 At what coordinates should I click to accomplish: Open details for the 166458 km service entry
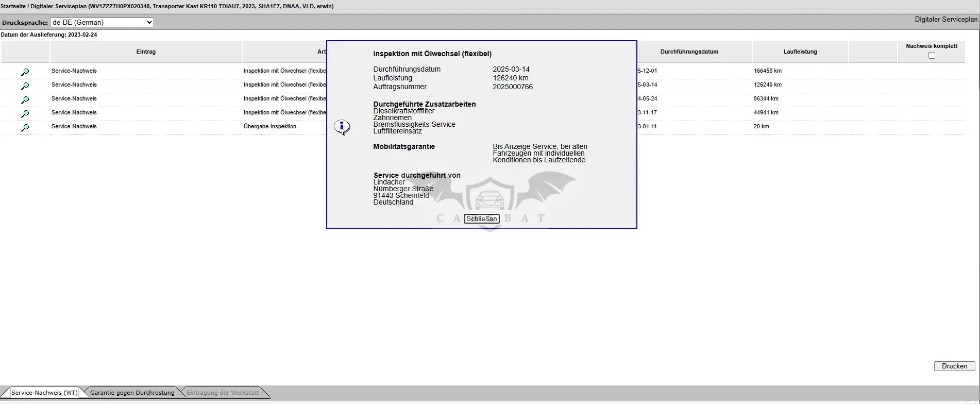pos(25,72)
